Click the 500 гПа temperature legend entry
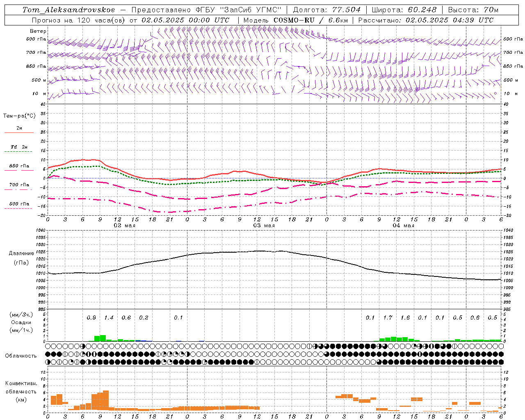Screen dimensions: 525x420 (x=19, y=204)
